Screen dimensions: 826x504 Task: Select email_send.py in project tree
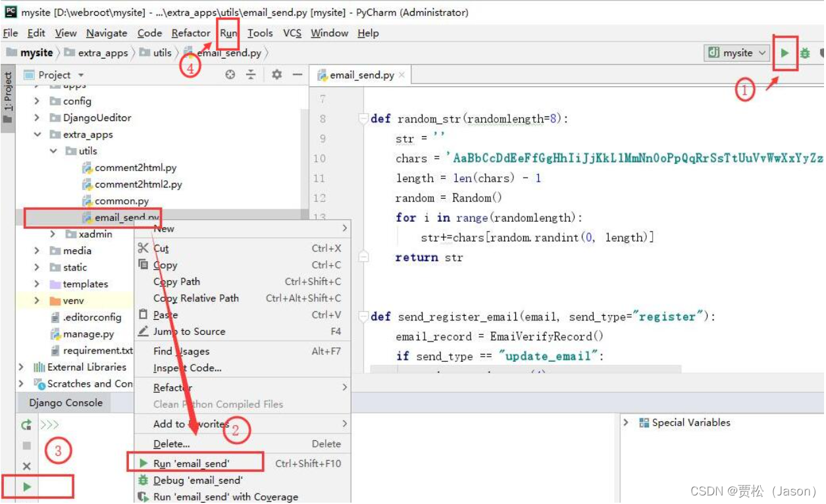(x=120, y=217)
